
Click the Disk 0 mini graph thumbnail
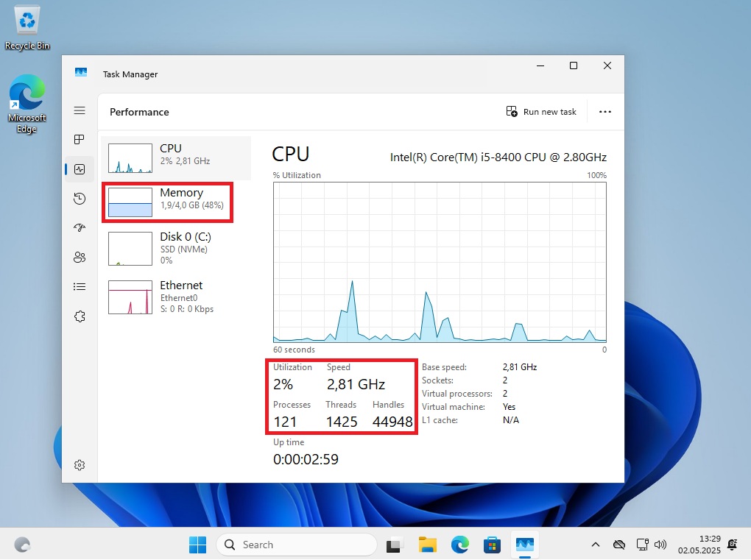coord(130,249)
